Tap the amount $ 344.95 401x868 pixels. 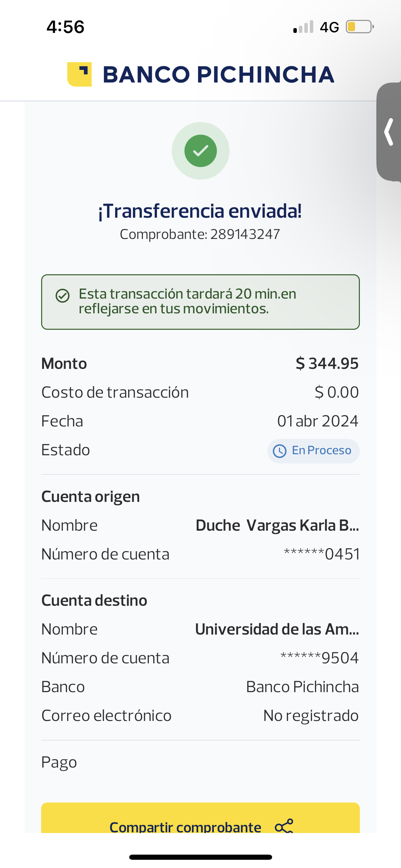point(327,363)
